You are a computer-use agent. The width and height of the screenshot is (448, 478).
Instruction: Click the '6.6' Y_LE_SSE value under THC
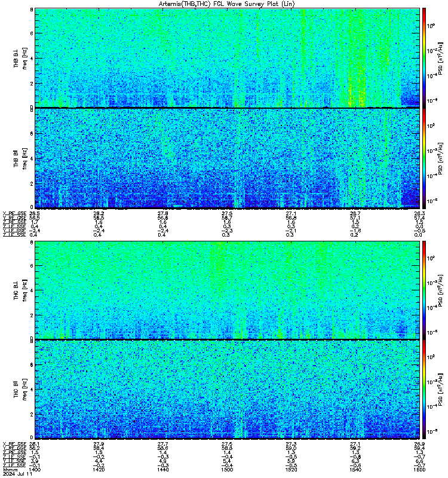point(419,461)
